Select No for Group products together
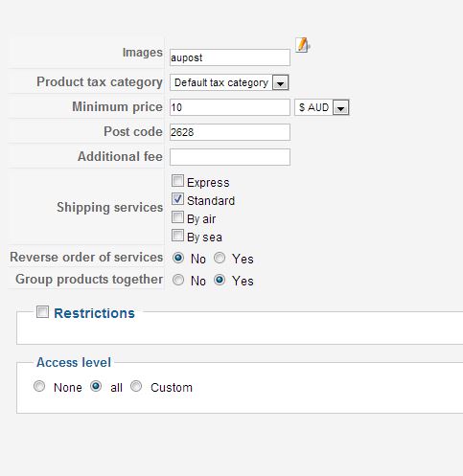 (x=178, y=280)
